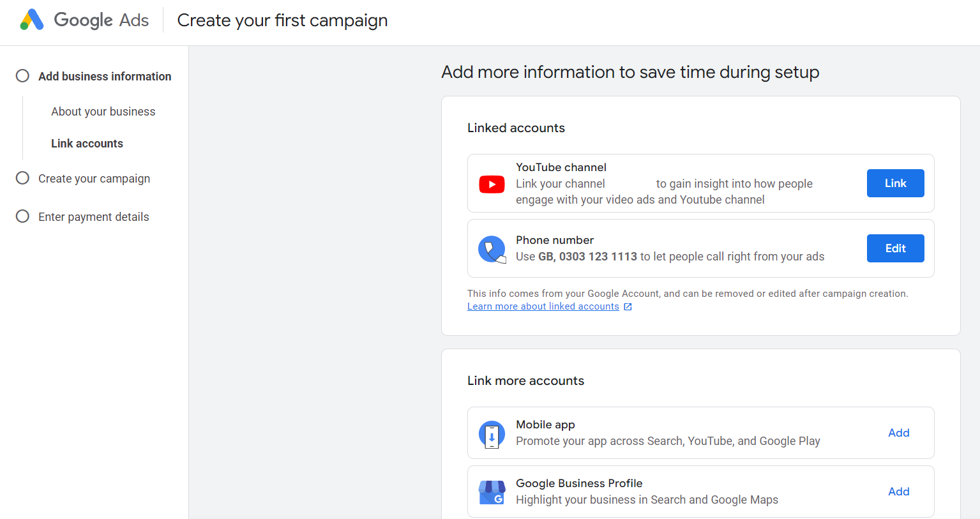Click the 'Mobile app' card title
The image size is (980, 519).
545,425
